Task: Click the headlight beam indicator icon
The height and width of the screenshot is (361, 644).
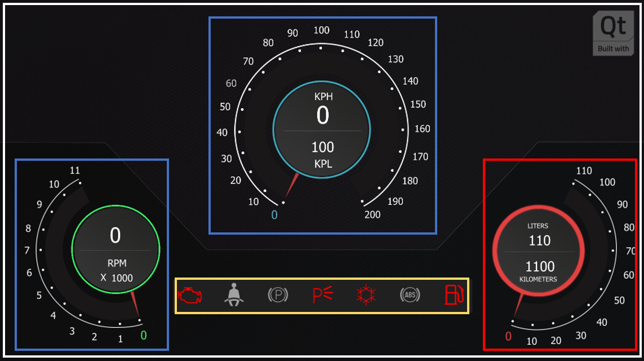Action: [323, 295]
